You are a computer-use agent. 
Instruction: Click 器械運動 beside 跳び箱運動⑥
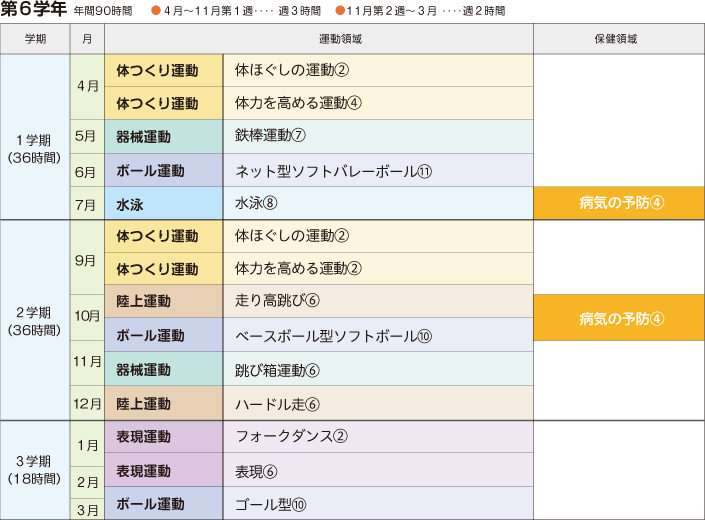point(164,369)
